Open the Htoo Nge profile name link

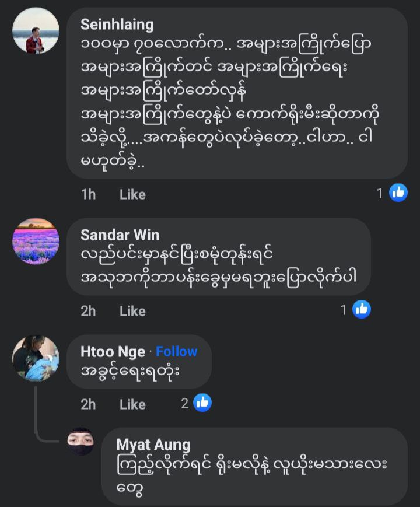[113, 351]
